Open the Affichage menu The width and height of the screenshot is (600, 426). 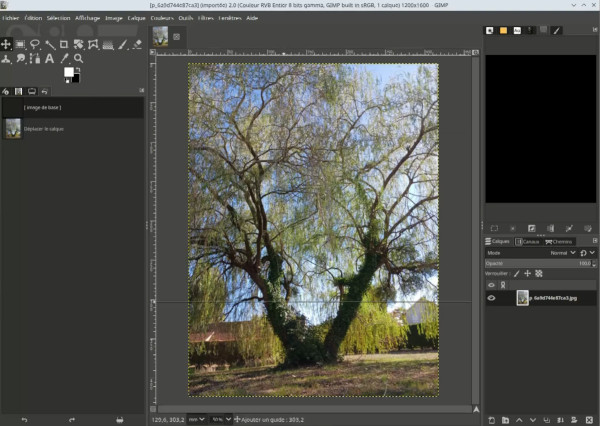(87, 18)
